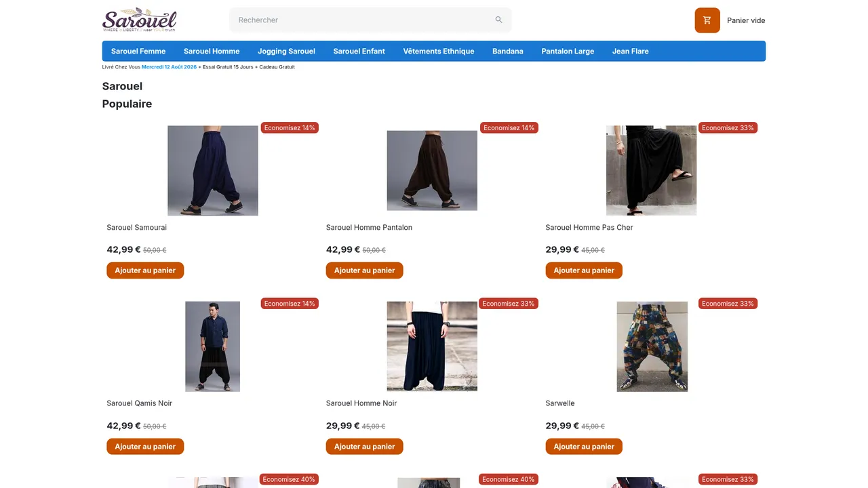Add Sarouel Samourai to cart
Image resolution: width=868 pixels, height=488 pixels.
click(145, 270)
